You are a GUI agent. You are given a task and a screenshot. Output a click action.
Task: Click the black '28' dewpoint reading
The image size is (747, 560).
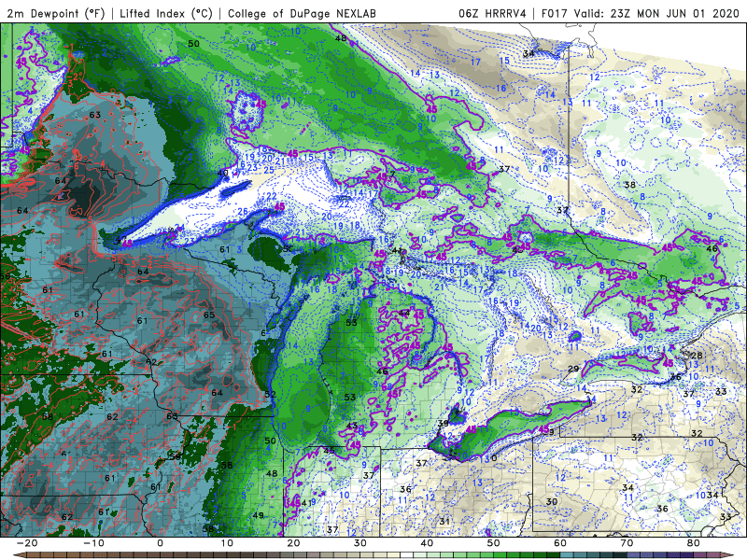tap(696, 356)
